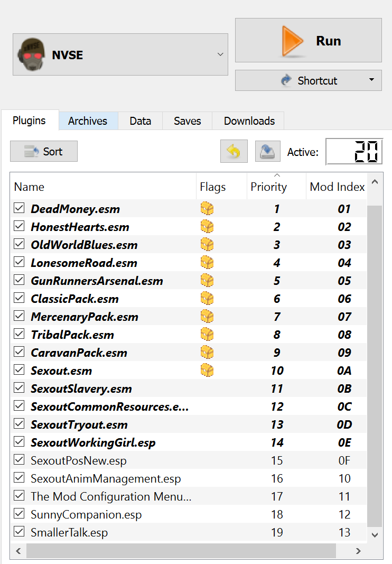The image size is (392, 564).
Task: Click the flag icon for LonesomeRoad.esm
Action: tap(207, 263)
